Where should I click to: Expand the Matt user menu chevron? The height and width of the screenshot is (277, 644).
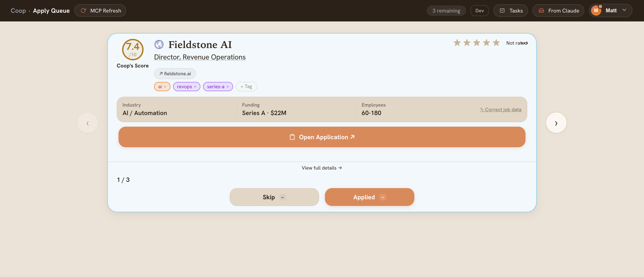click(x=624, y=10)
